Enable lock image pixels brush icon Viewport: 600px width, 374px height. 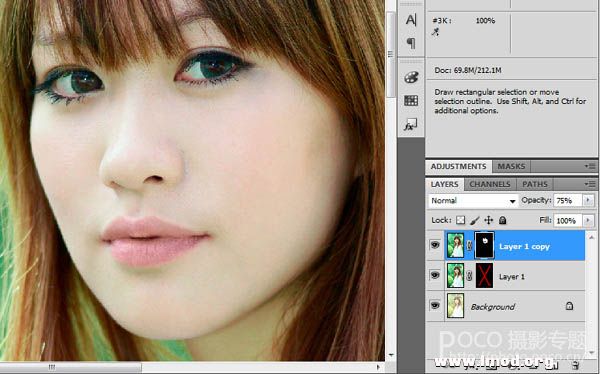pos(474,220)
